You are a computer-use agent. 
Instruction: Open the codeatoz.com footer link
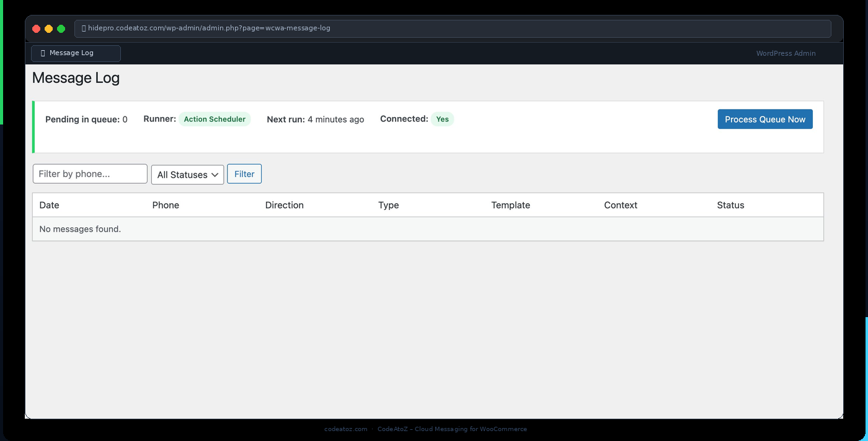coord(346,429)
